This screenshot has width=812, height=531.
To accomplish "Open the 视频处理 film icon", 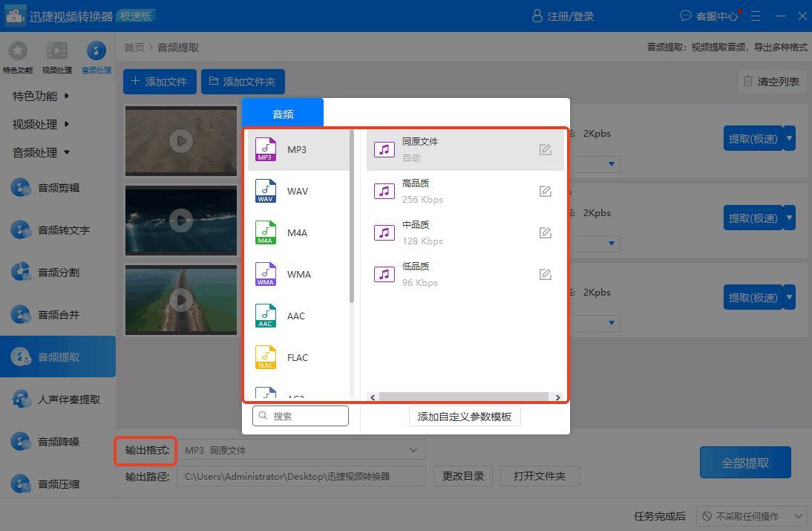I will click(57, 51).
